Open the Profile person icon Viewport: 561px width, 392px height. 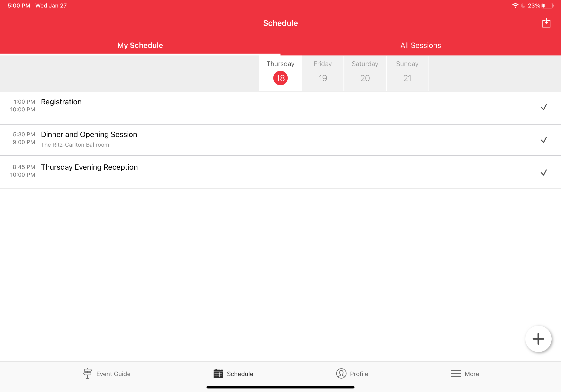pyautogui.click(x=341, y=373)
